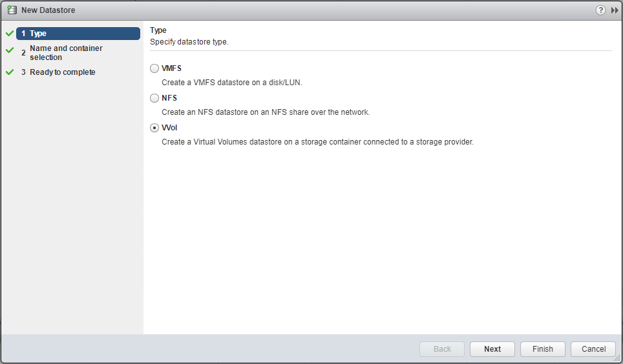623x364 pixels.
Task: Click the double-arrow icon in title bar
Action: [x=615, y=10]
